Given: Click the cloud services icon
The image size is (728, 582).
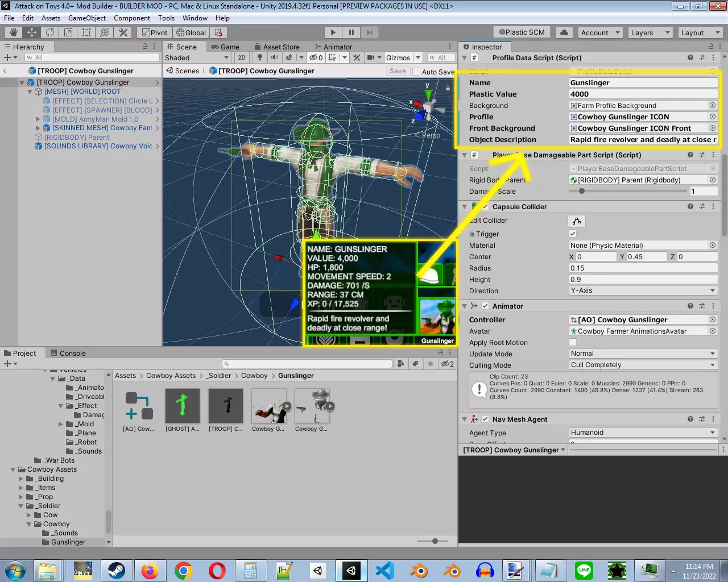Looking at the screenshot, I should [564, 32].
